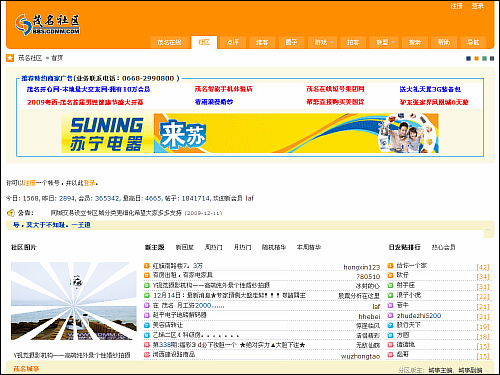Click the purple thread icon in the laf row
This screenshot has height=375, width=500.
(x=147, y=305)
